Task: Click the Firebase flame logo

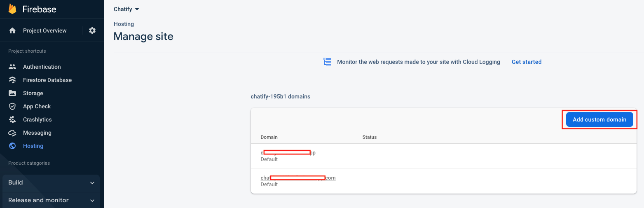Action: 12,9
